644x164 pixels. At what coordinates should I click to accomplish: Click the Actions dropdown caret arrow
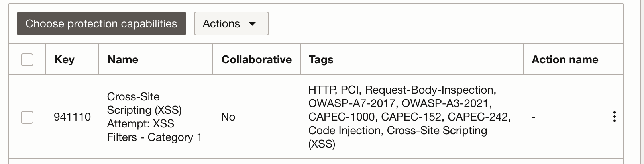pos(252,24)
